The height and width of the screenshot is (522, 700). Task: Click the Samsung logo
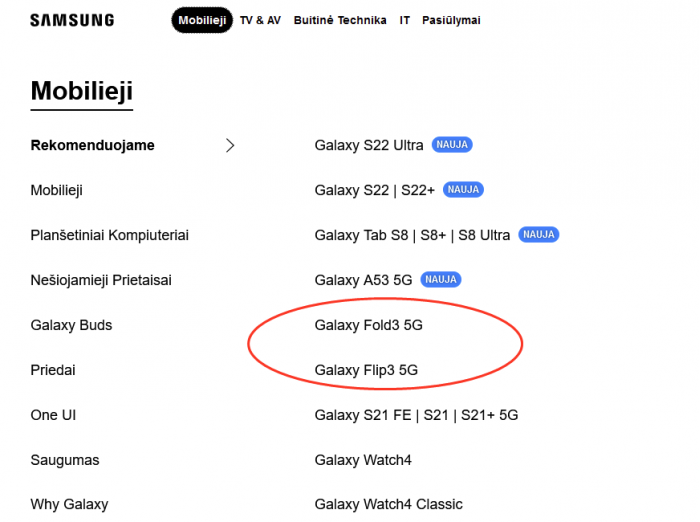click(72, 20)
